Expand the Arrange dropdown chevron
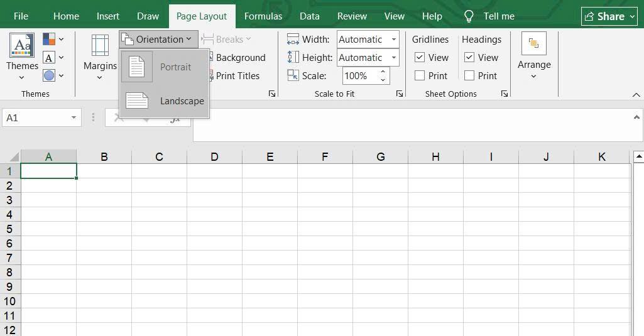 click(x=533, y=77)
